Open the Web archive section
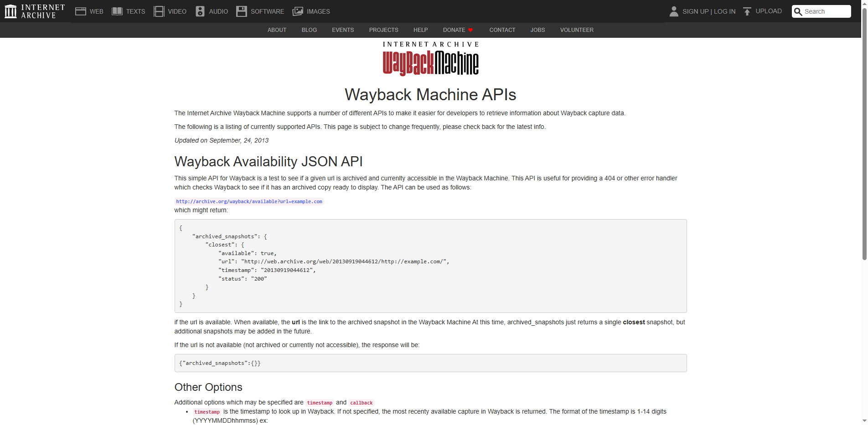This screenshot has height=425, width=868. pos(81,11)
